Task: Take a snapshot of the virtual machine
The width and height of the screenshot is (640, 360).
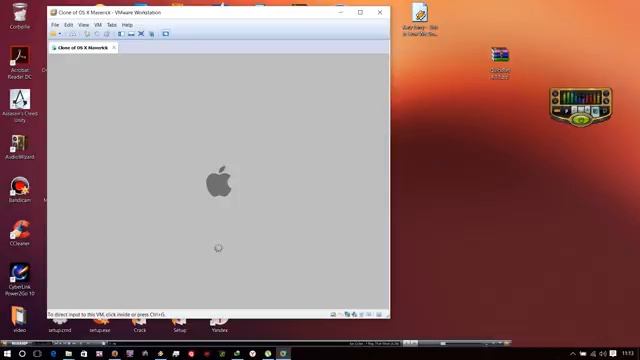Action: coord(87,34)
